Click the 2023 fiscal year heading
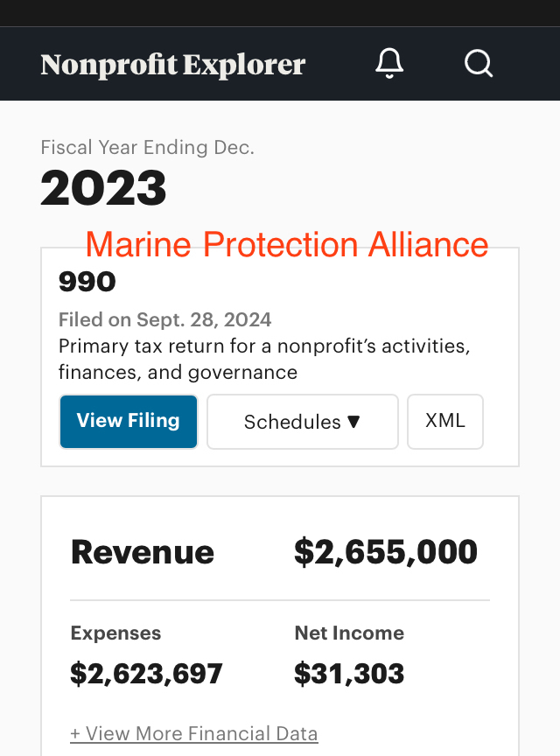 click(x=103, y=188)
